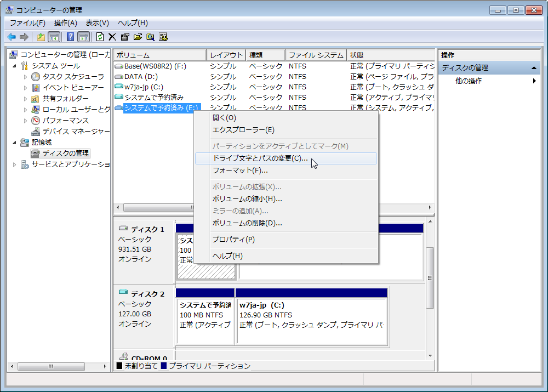Choose ボリュームの削除(D)... from context menu
The width and height of the screenshot is (548, 392).
(286, 223)
